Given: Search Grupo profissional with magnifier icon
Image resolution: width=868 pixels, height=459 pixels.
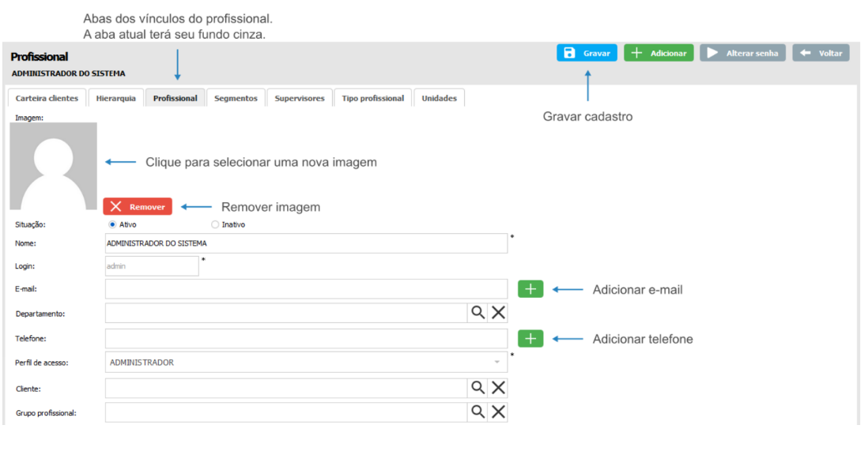Looking at the screenshot, I should tap(477, 412).
